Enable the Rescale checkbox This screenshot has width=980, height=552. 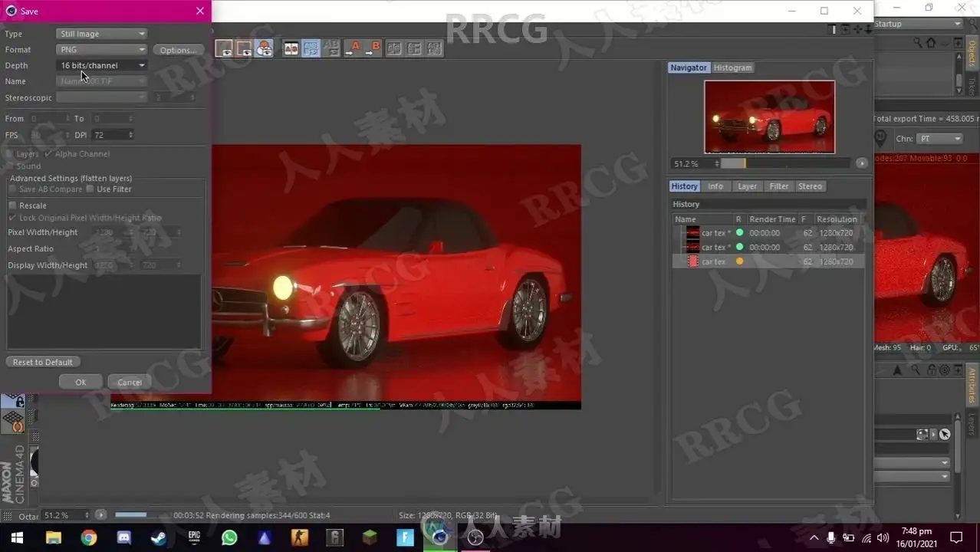pyautogui.click(x=12, y=205)
